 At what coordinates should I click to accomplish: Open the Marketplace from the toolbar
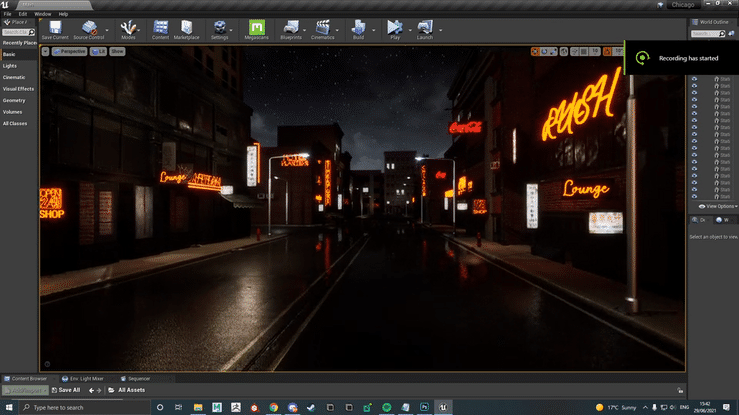tap(187, 30)
